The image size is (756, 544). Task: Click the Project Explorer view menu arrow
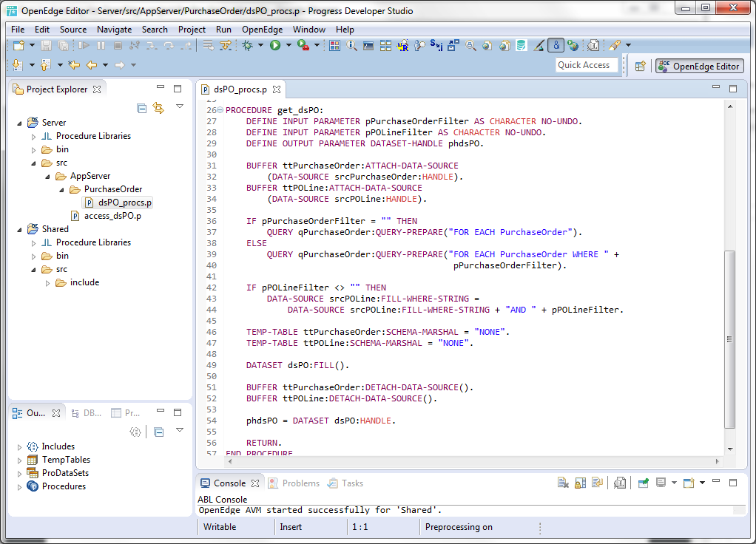[x=179, y=106]
